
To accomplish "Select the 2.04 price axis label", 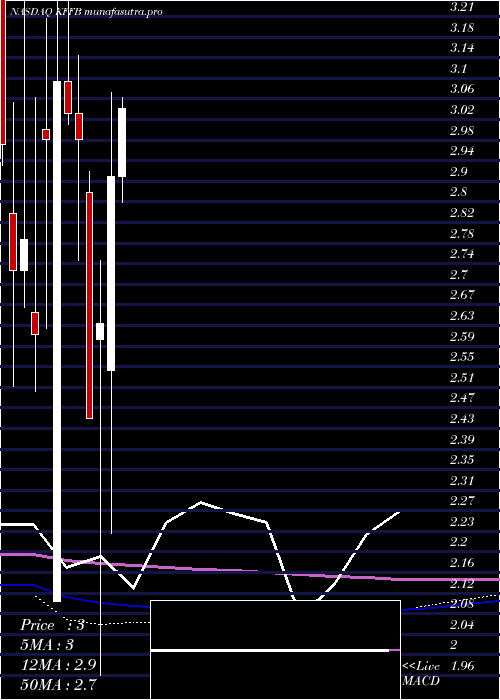I will click(x=462, y=624).
